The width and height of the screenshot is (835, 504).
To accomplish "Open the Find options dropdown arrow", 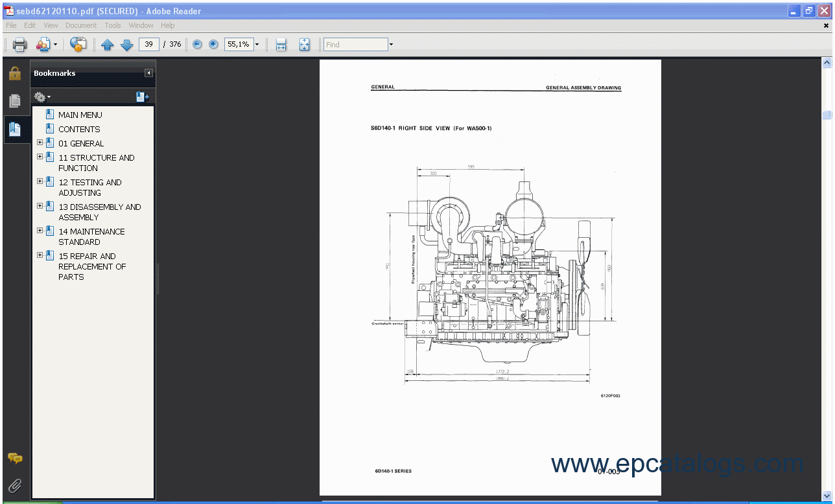I will click(391, 45).
